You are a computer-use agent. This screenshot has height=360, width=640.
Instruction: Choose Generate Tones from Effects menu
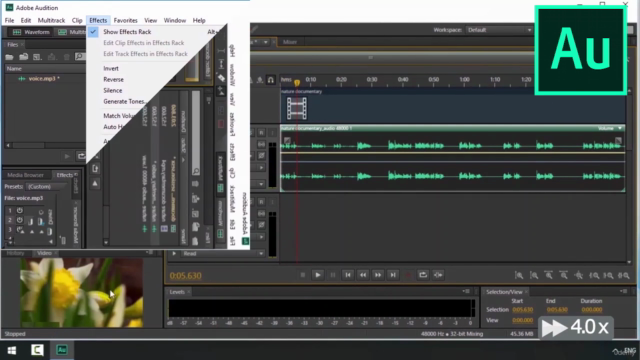(124, 102)
